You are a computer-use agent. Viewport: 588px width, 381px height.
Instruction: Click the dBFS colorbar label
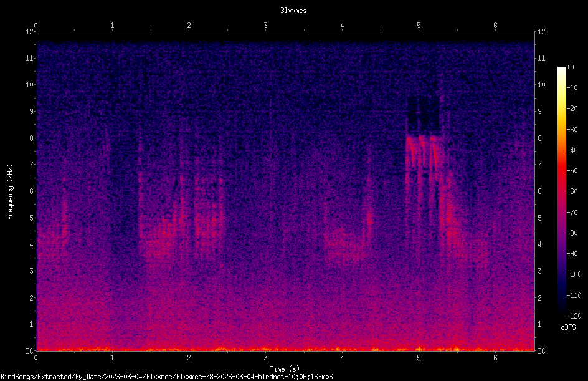tap(568, 327)
